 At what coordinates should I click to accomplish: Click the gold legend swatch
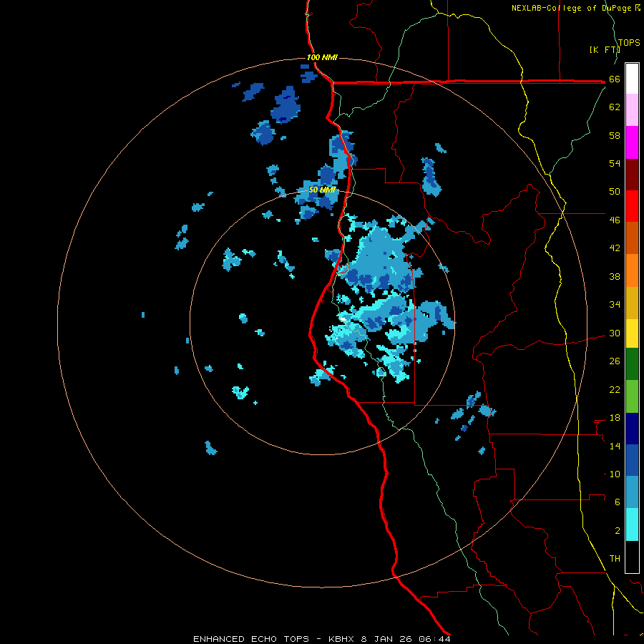point(632,303)
